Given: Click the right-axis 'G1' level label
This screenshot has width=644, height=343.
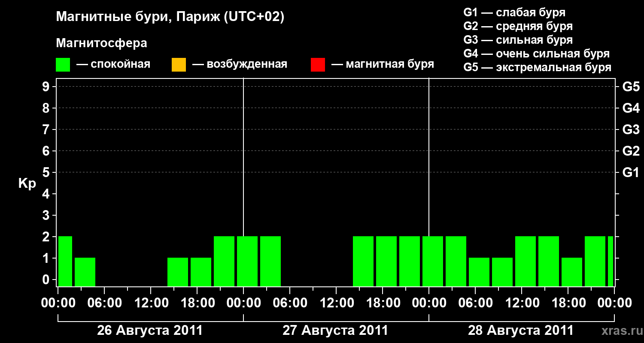Looking at the screenshot, I should pyautogui.click(x=631, y=172).
